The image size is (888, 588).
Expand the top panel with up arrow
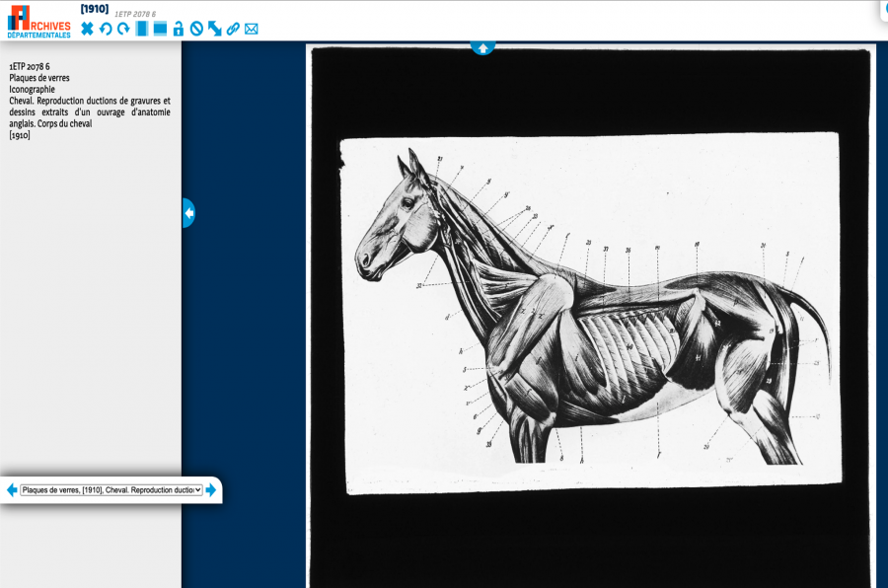483,48
